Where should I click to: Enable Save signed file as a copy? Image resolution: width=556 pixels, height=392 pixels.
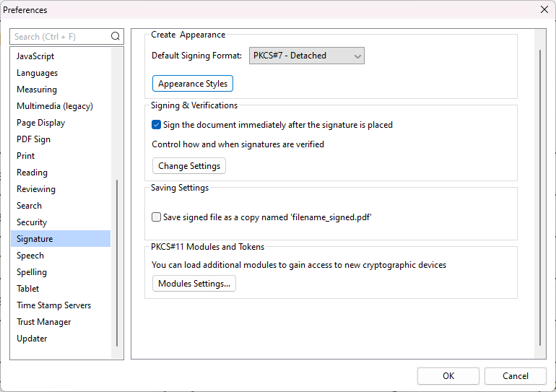[156, 217]
